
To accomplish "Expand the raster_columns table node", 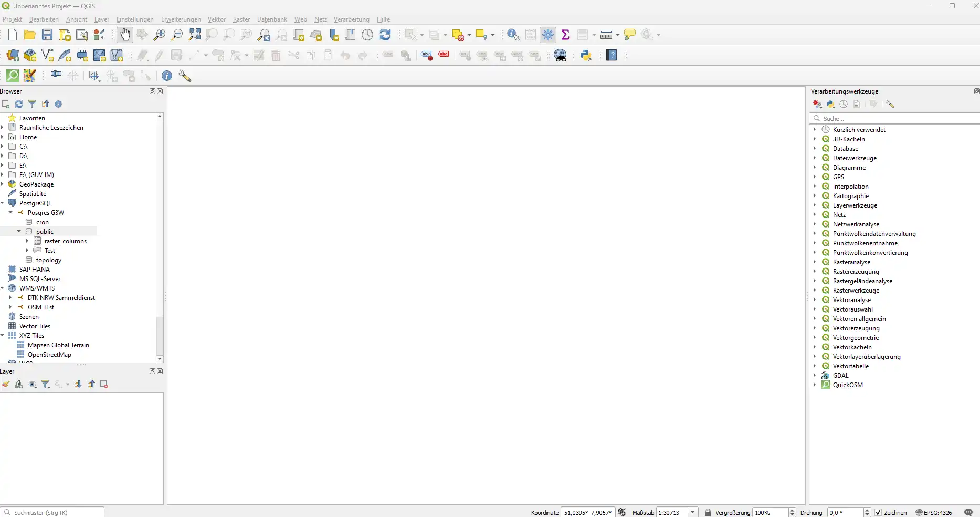I will click(x=27, y=241).
